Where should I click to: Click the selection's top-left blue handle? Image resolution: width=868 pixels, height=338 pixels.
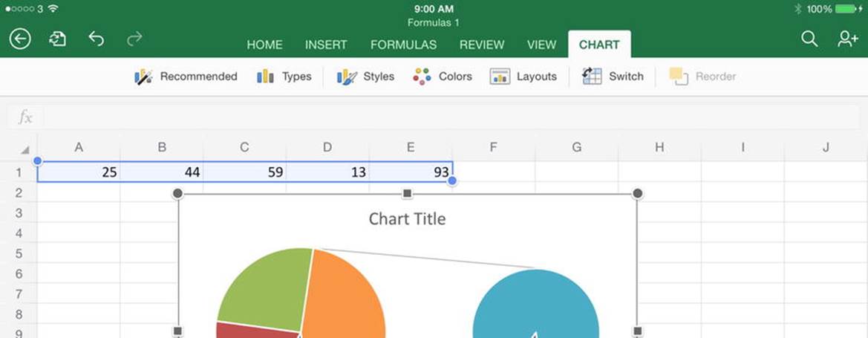click(x=38, y=161)
